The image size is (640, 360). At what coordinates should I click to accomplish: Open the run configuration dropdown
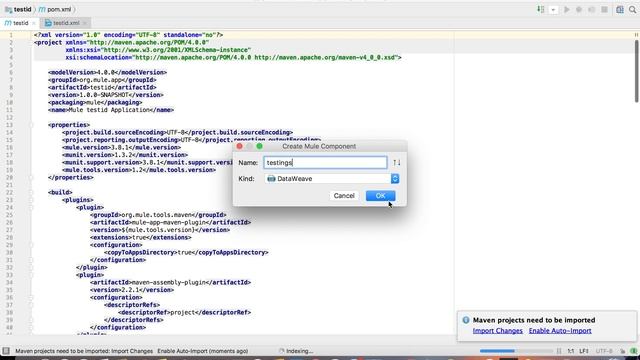click(x=553, y=10)
